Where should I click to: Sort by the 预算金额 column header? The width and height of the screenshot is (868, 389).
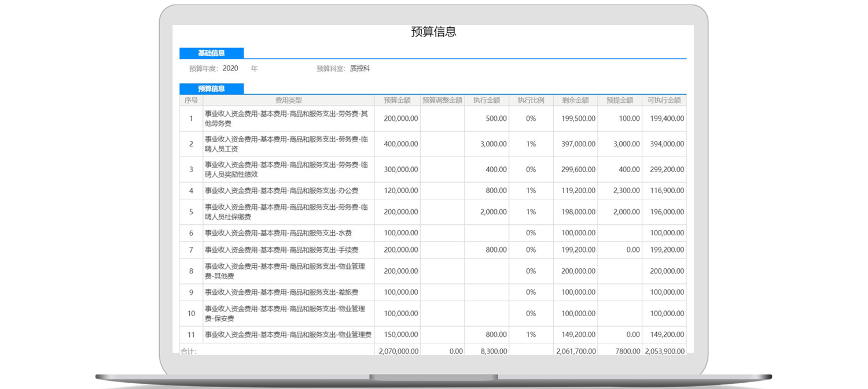pyautogui.click(x=397, y=101)
